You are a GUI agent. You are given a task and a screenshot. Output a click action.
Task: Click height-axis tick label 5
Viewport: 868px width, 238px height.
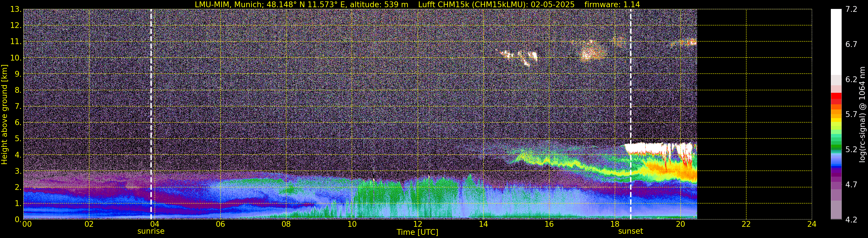click(x=18, y=139)
